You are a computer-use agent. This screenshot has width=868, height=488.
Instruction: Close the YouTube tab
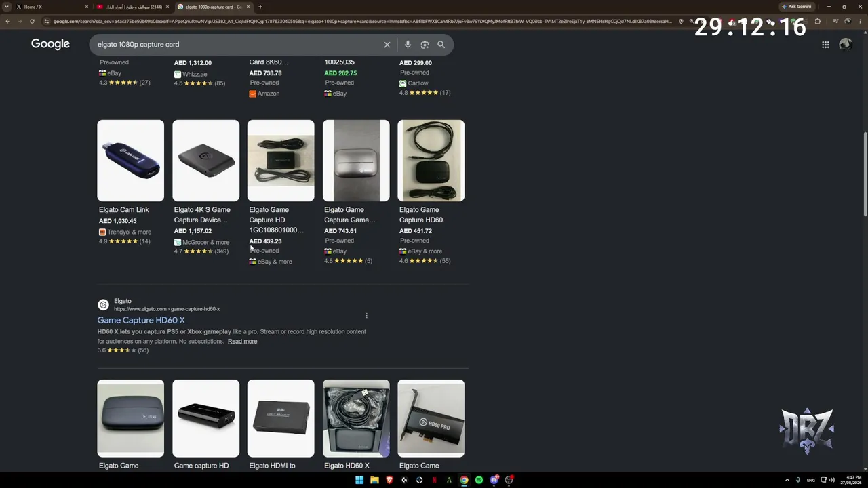pyautogui.click(x=167, y=7)
